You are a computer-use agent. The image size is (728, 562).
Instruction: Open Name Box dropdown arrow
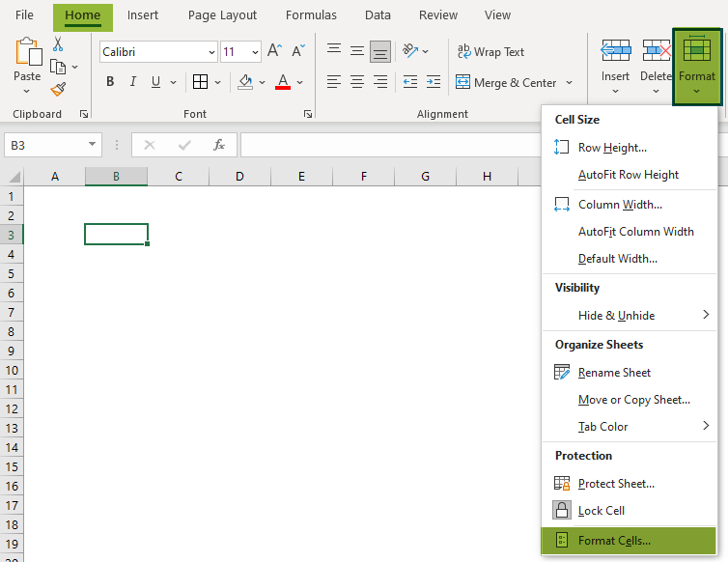point(92,145)
